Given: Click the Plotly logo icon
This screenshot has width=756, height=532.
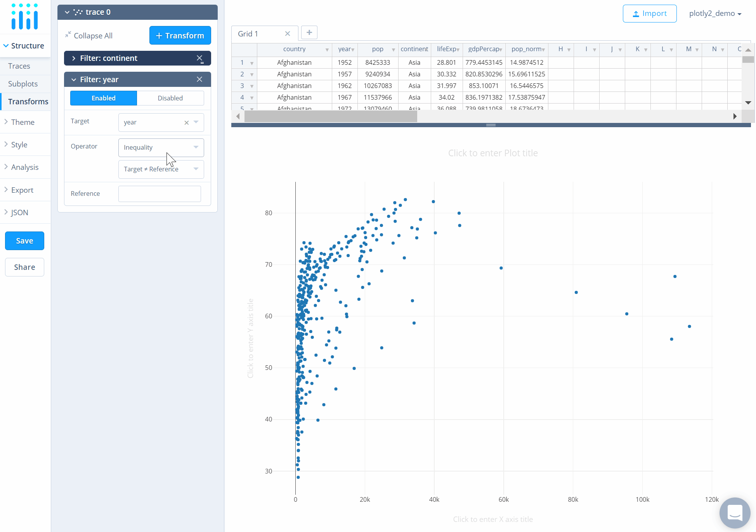Looking at the screenshot, I should coord(25,17).
